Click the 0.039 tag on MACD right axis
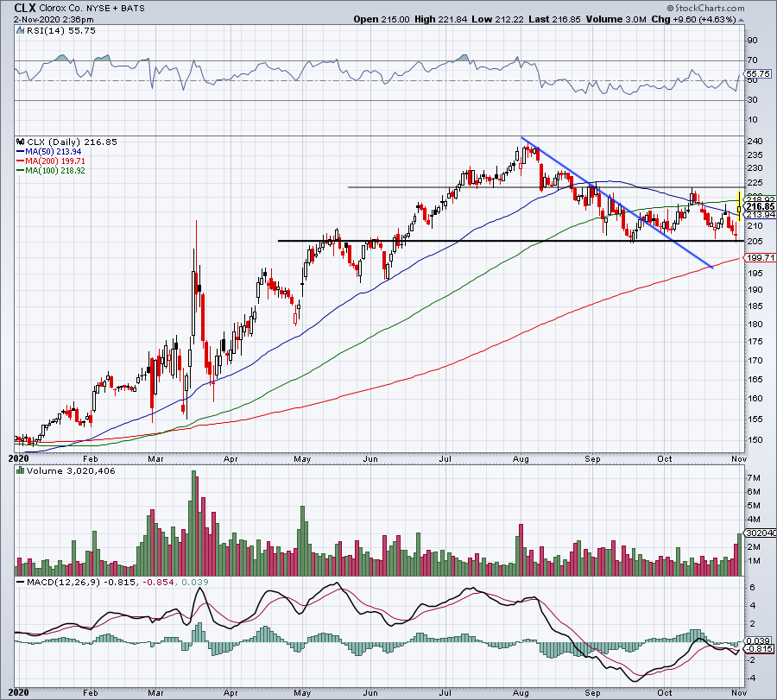Viewport: 777px width, 700px height. click(x=758, y=640)
